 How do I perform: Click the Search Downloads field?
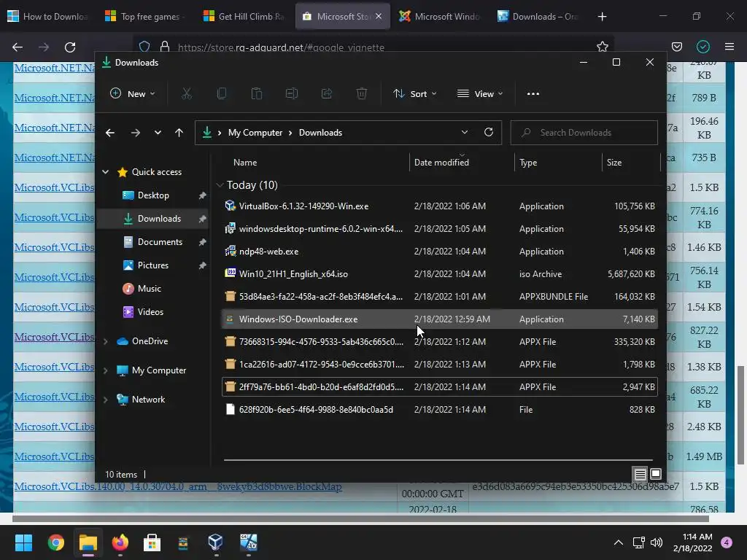click(584, 133)
